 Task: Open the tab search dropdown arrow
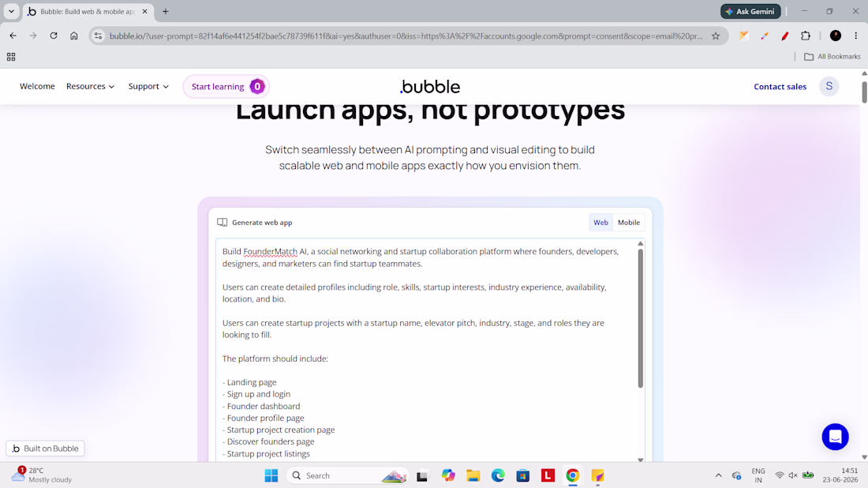[11, 11]
